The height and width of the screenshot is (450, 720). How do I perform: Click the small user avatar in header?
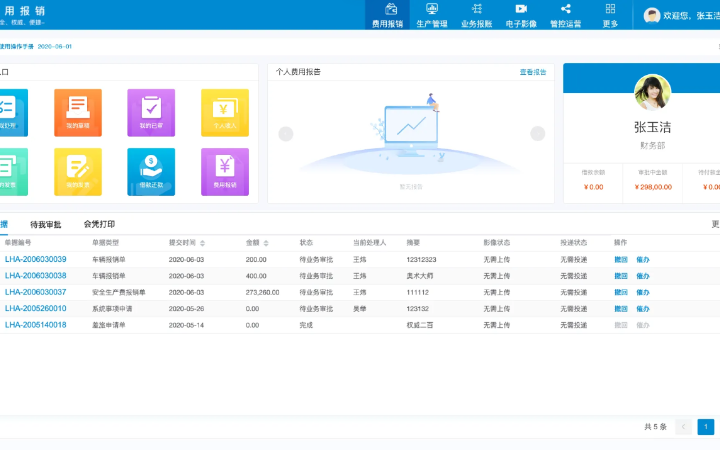(652, 16)
